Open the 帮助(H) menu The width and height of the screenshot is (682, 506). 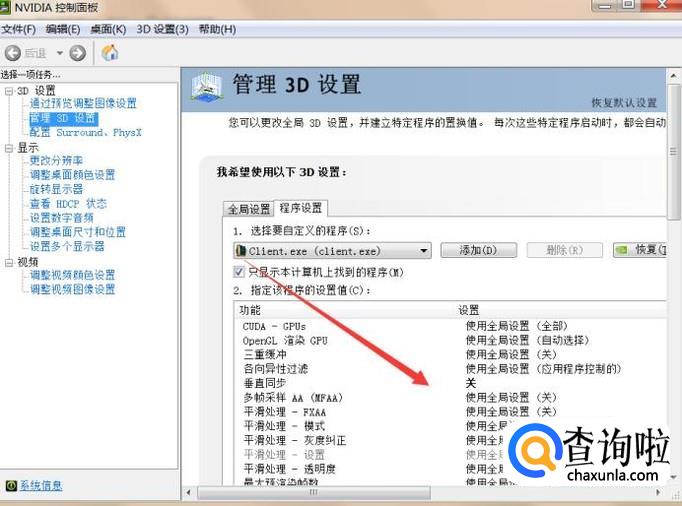point(217,29)
